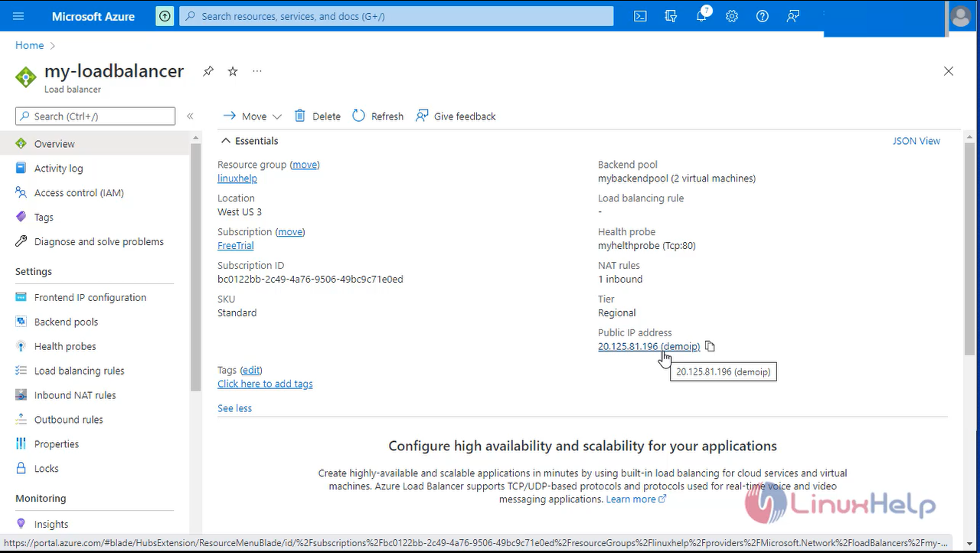Viewport: 980px width, 553px height.
Task: Select the Subscription ID value text
Action: 310,280
